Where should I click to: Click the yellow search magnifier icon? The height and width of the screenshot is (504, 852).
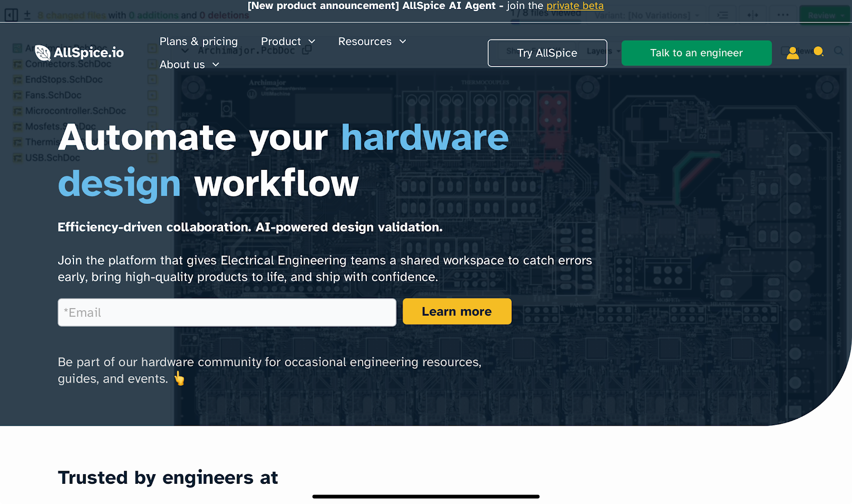coord(819,52)
